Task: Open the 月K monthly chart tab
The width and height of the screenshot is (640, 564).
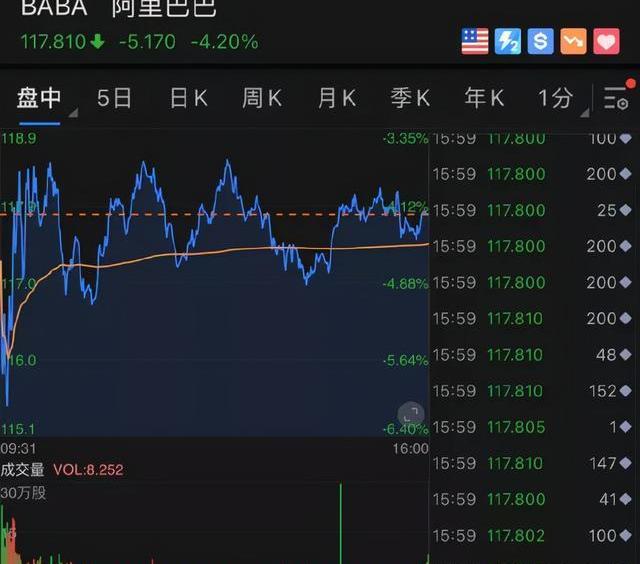Action: pyautogui.click(x=337, y=98)
